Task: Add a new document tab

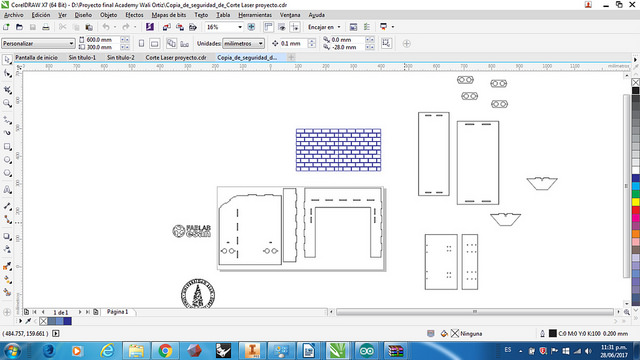Action: click(x=291, y=58)
